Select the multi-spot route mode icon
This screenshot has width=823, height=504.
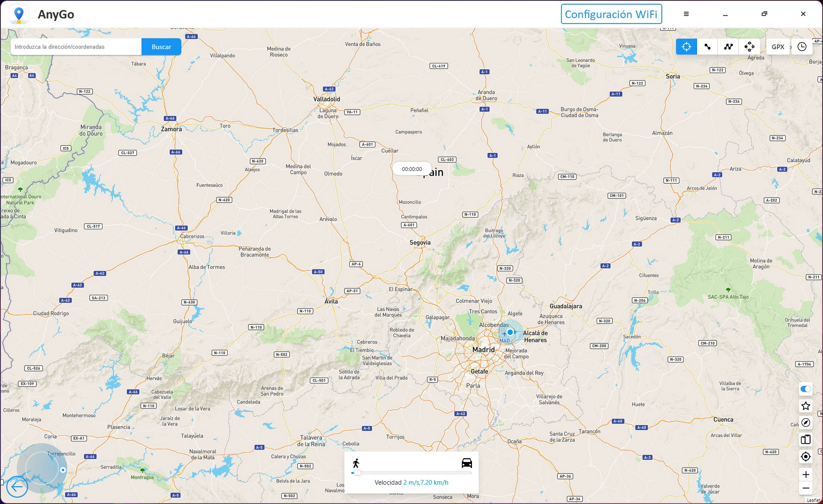[728, 47]
